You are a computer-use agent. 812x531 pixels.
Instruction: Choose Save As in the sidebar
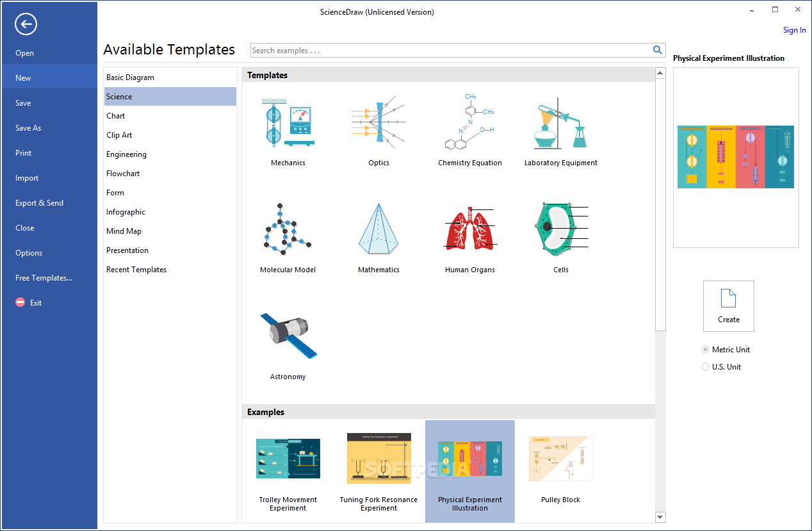(x=49, y=127)
